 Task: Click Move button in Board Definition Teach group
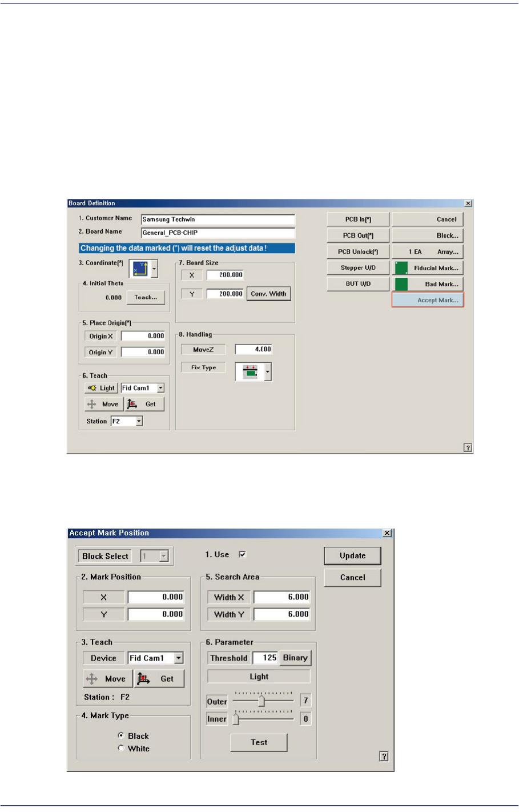click(103, 404)
